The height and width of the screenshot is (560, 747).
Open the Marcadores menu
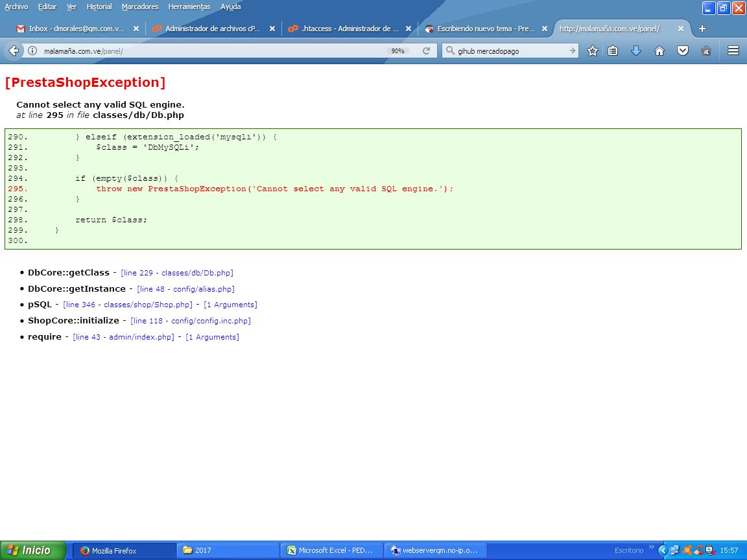point(140,6)
